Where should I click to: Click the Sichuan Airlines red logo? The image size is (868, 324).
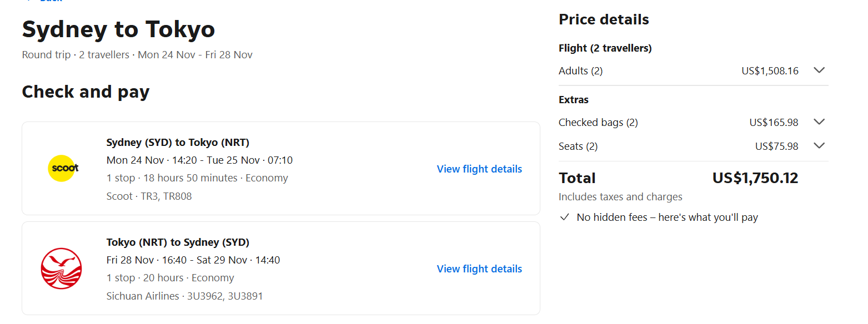pos(61,269)
